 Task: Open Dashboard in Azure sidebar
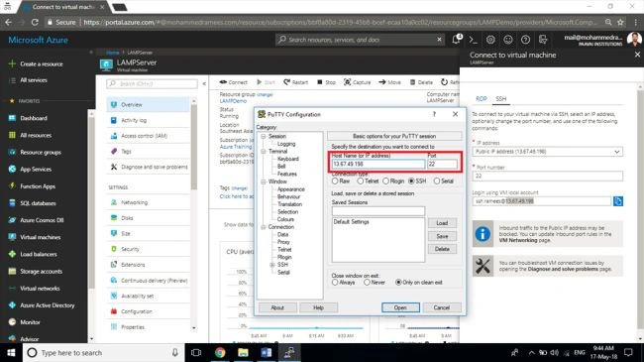pos(34,118)
